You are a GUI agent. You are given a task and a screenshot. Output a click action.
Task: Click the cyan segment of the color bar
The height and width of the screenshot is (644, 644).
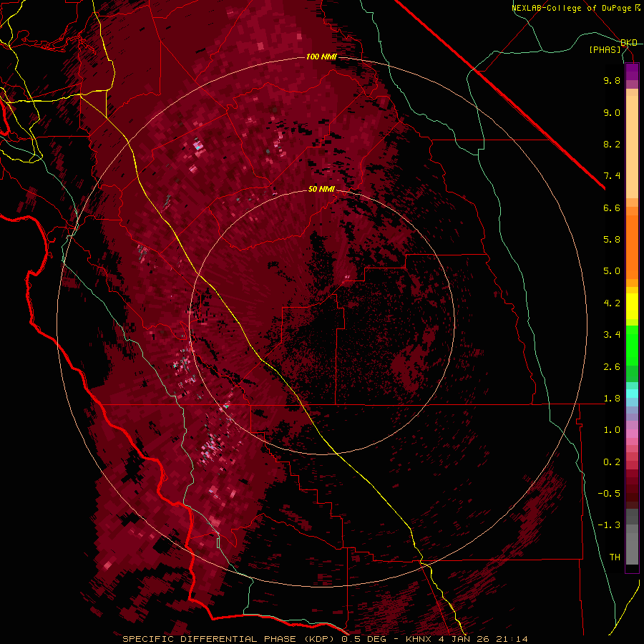(x=632, y=394)
